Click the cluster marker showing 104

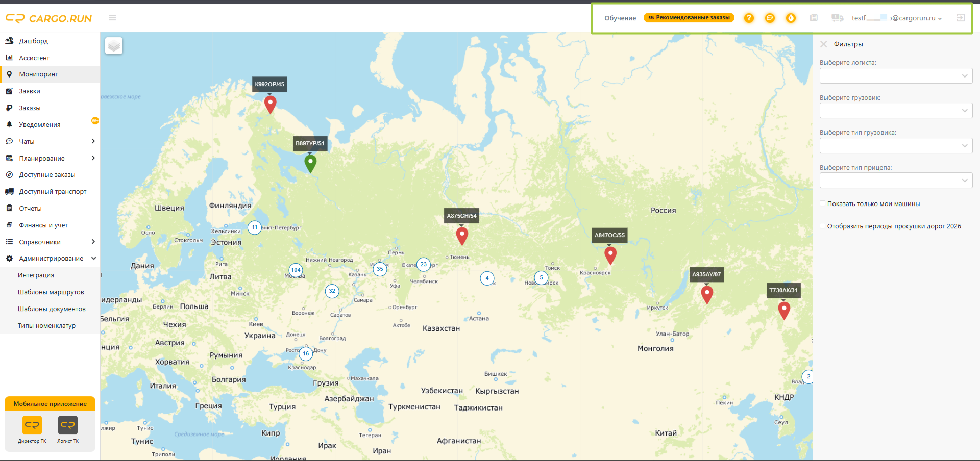coord(296,270)
